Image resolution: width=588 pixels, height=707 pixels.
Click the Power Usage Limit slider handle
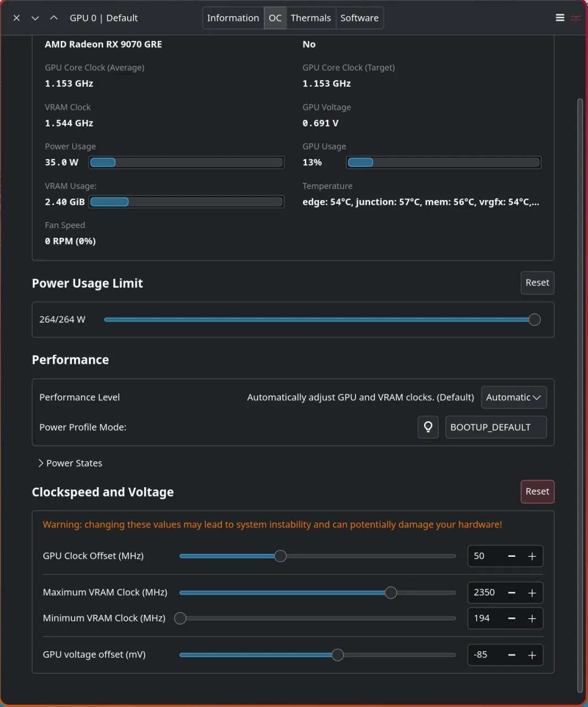[x=534, y=319]
